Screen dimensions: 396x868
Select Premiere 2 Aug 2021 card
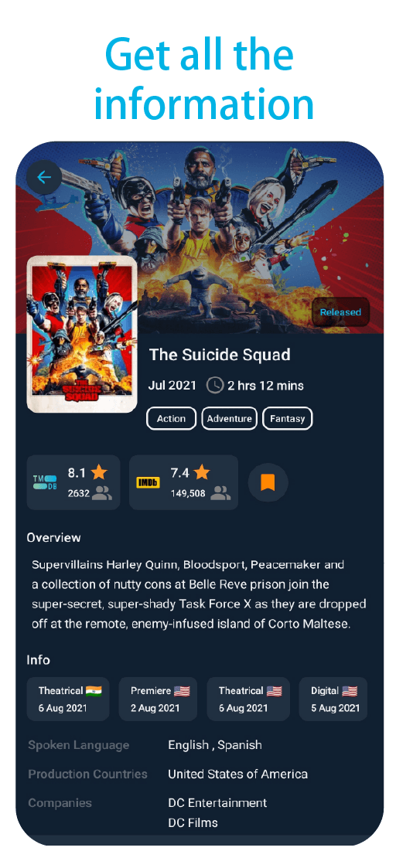158,700
